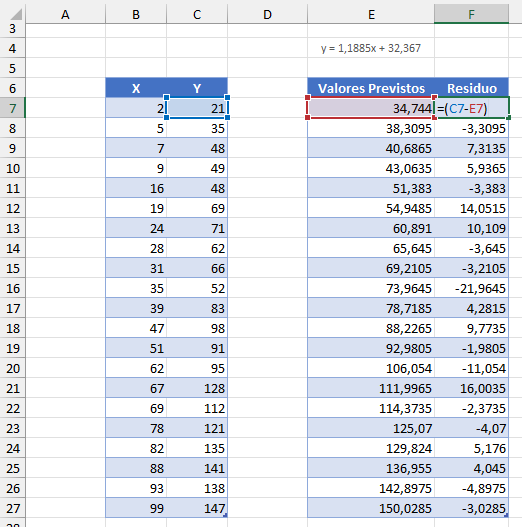This screenshot has height=527, width=522.
Task: Select the Y column header cell
Action: pos(197,88)
